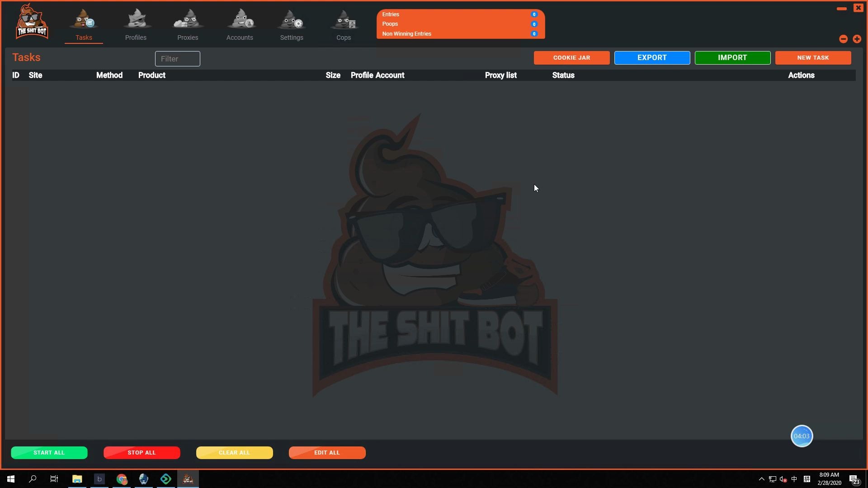Open the Tasks tab icon
This screenshot has height=488, width=868.
tap(84, 19)
